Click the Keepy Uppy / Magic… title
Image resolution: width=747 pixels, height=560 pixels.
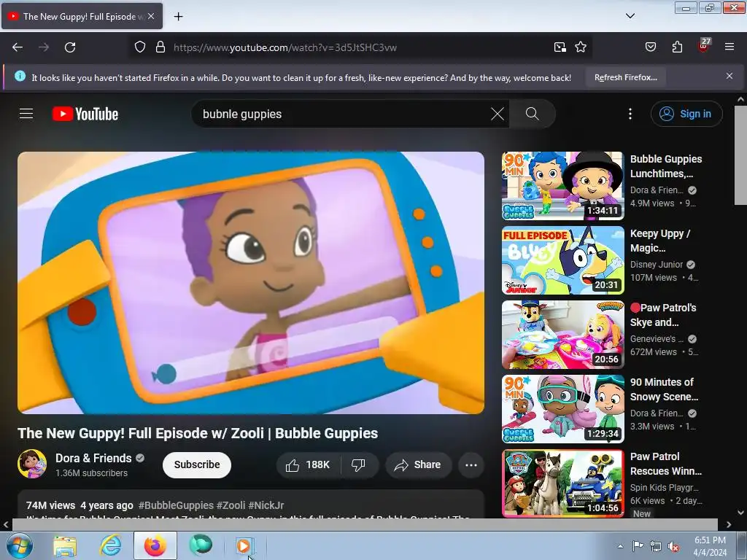click(x=659, y=241)
